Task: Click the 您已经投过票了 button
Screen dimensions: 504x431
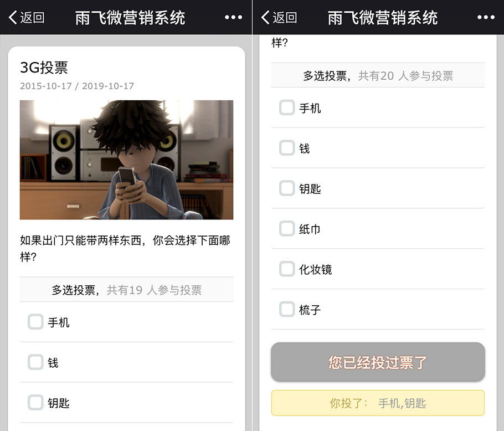Action: tap(378, 362)
